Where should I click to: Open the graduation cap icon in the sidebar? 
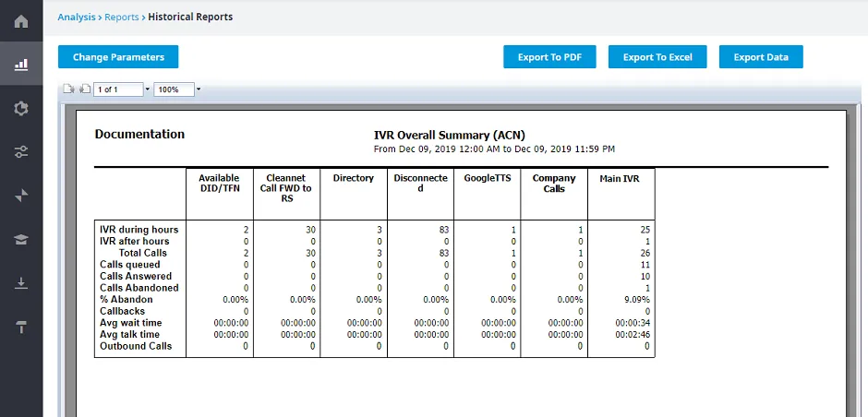(21, 239)
